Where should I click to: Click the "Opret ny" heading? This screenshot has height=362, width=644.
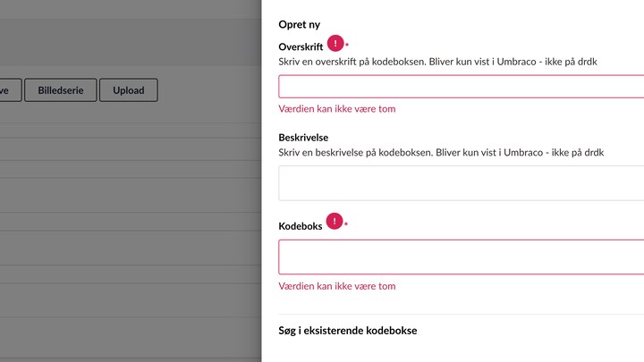pyautogui.click(x=300, y=24)
